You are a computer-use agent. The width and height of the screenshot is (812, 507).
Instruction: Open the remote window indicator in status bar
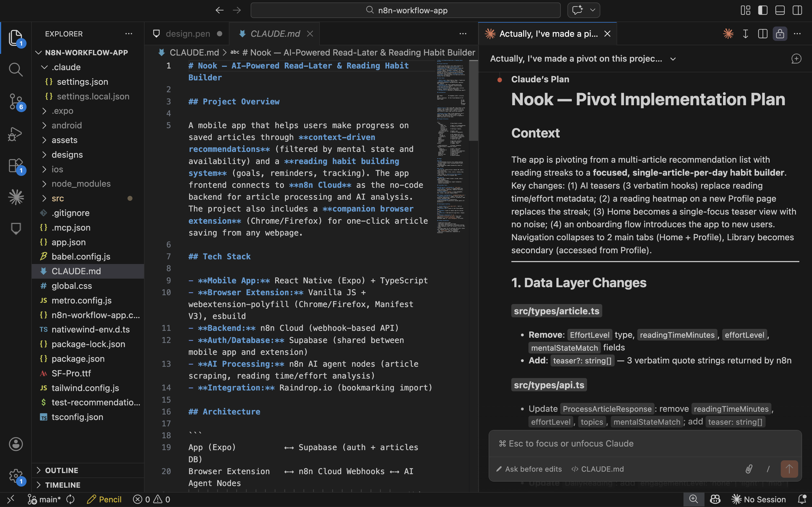click(11, 500)
